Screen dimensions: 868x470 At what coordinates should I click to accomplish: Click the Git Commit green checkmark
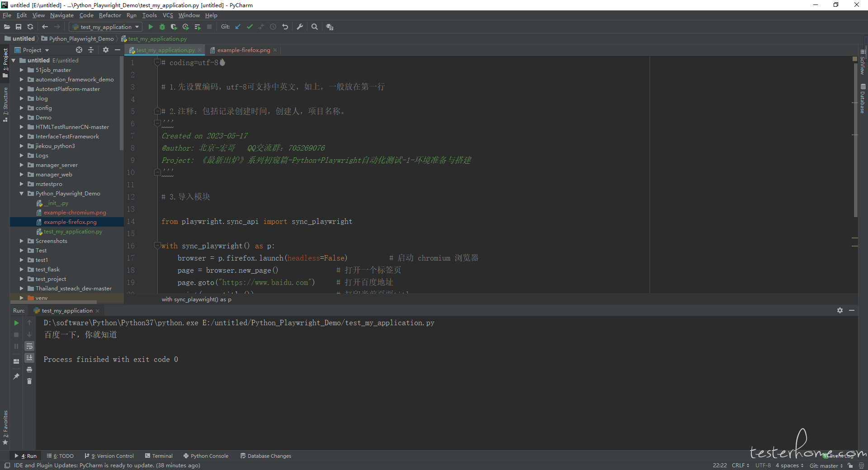click(x=250, y=27)
